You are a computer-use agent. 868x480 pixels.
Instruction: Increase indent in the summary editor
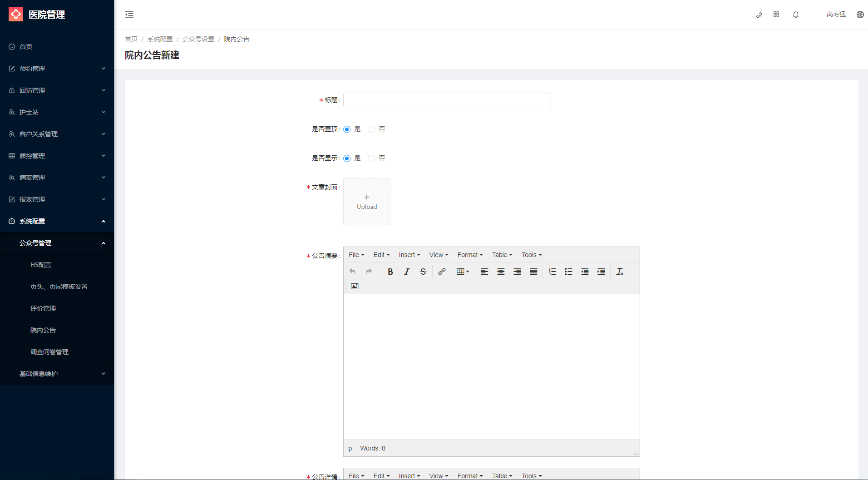point(601,272)
